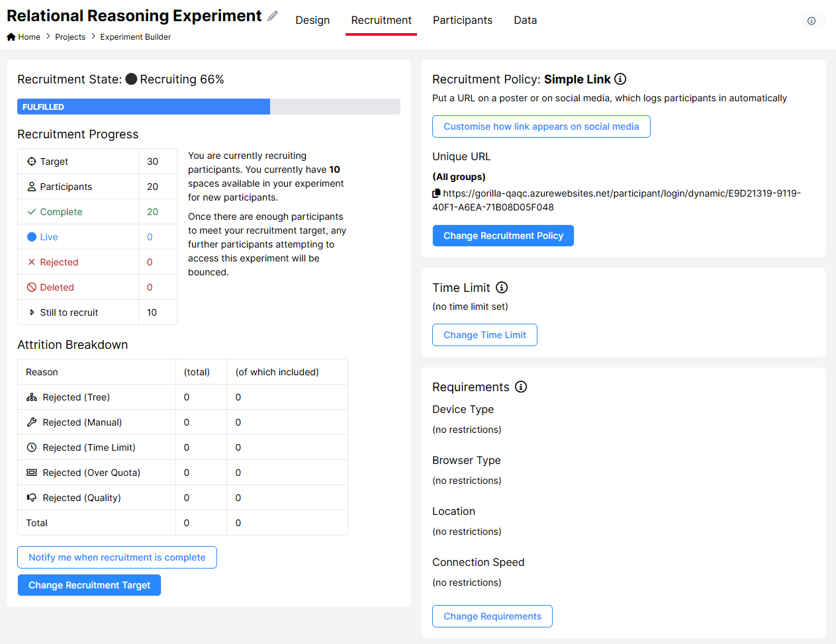Click Notify me when recruitment is complete
Viewport: 836px width, 644px height.
point(117,557)
